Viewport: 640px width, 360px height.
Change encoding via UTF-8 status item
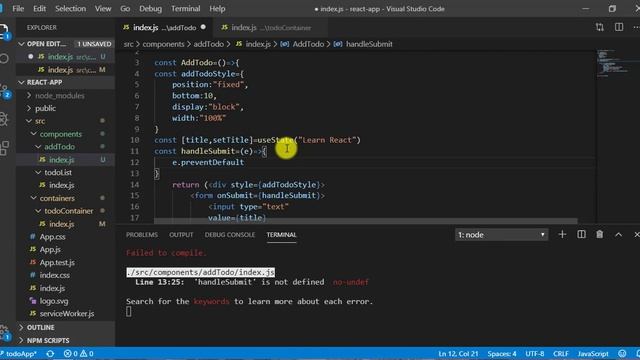pyautogui.click(x=535, y=353)
